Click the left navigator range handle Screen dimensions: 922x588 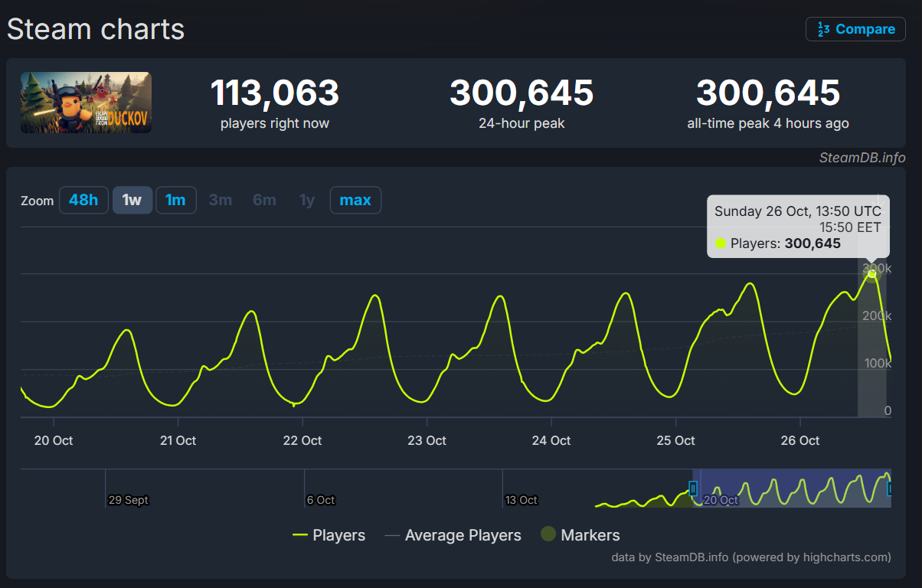[693, 488]
